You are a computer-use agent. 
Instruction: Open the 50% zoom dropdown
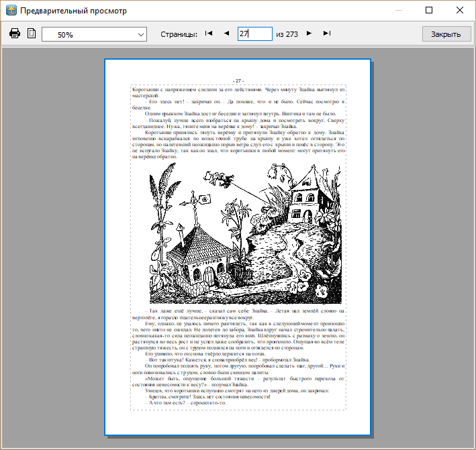94,34
